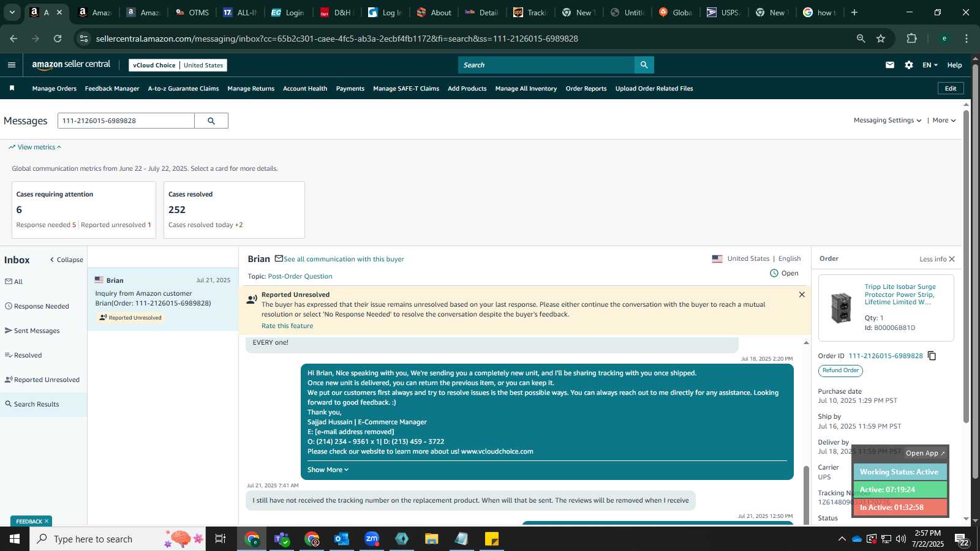Open the browser extensions puzzle icon
The image size is (980, 551).
click(911, 39)
